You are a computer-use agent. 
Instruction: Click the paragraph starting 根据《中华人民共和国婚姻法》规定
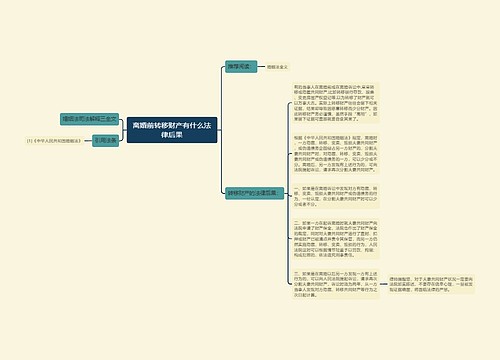336,154
